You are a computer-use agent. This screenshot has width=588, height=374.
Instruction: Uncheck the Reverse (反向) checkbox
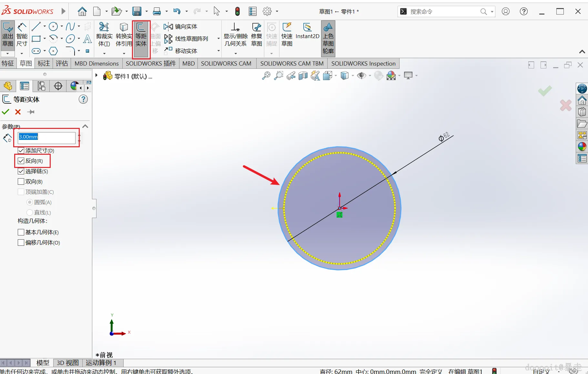tap(21, 161)
